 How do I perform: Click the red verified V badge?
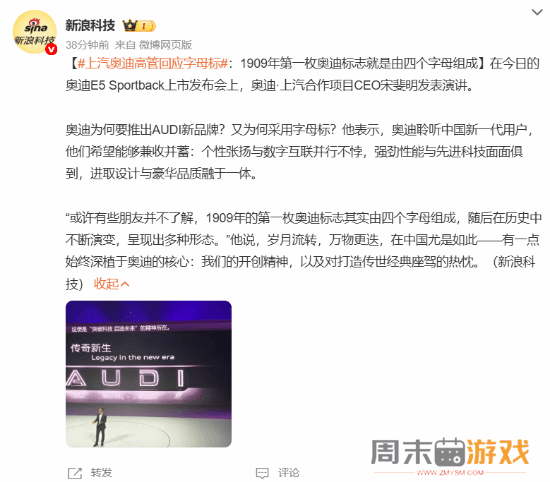(x=51, y=49)
